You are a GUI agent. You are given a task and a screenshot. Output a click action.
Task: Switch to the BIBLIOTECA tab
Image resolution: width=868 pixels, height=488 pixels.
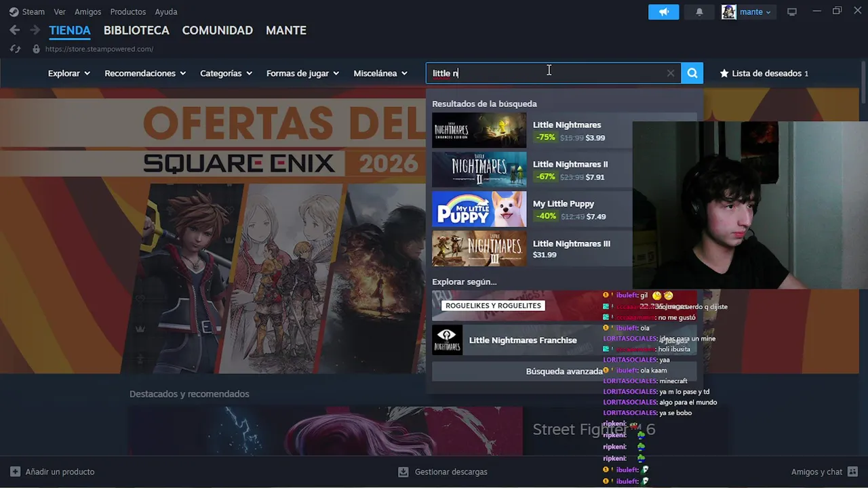pyautogui.click(x=136, y=30)
